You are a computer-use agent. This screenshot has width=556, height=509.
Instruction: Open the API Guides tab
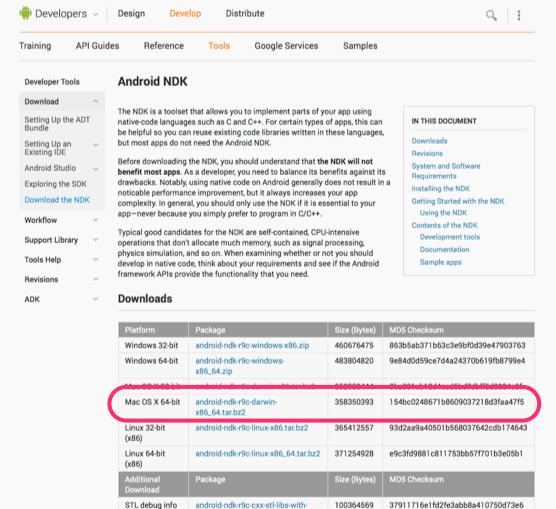(98, 46)
